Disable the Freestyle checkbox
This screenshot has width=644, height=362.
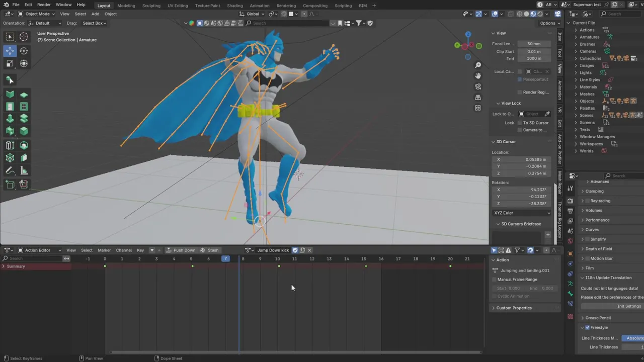pyautogui.click(x=587, y=327)
